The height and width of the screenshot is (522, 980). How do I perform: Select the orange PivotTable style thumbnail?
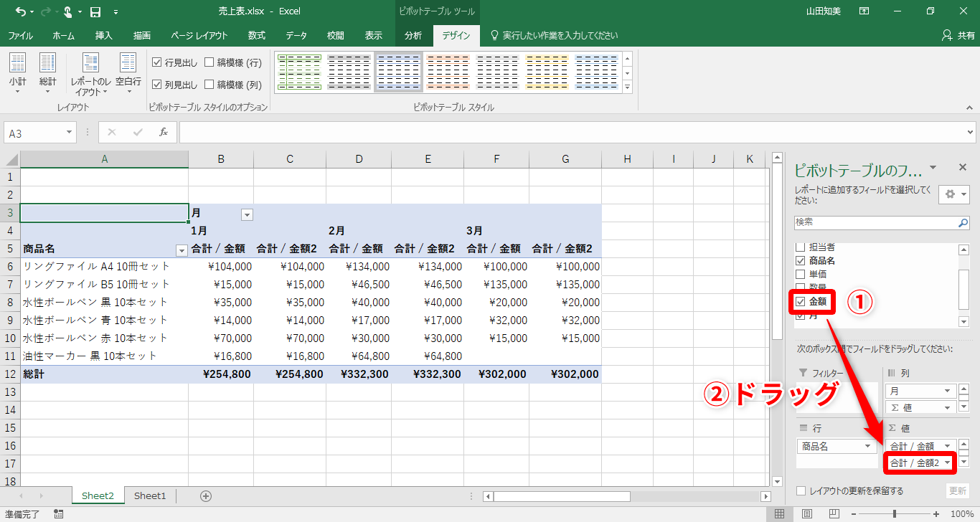448,72
